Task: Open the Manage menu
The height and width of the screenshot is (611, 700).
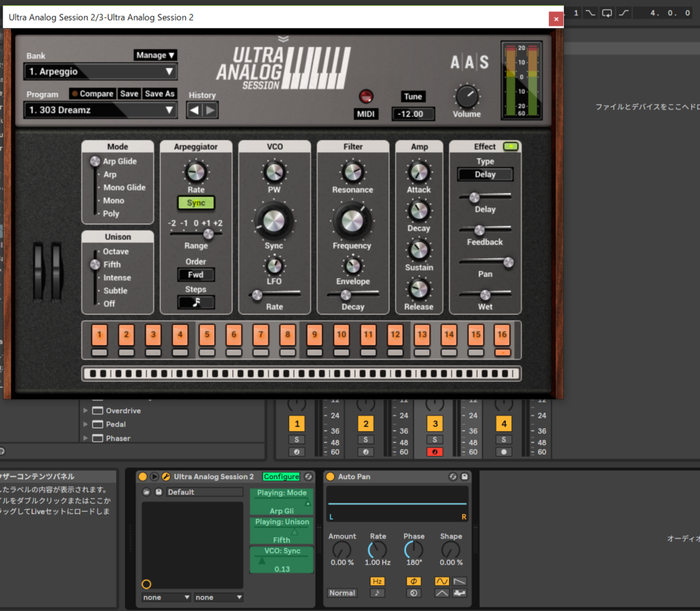Action: 155,55
